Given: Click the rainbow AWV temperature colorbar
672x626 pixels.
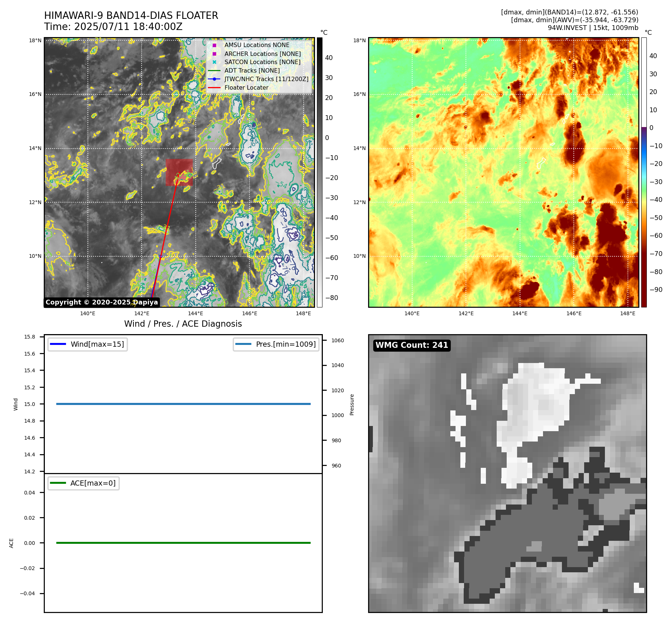Looking at the screenshot, I should pyautogui.click(x=644, y=172).
